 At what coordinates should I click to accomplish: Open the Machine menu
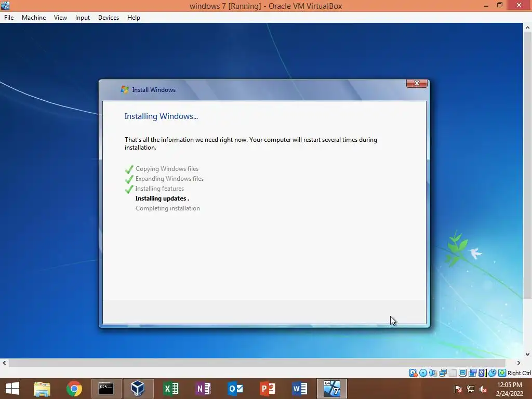[34, 18]
